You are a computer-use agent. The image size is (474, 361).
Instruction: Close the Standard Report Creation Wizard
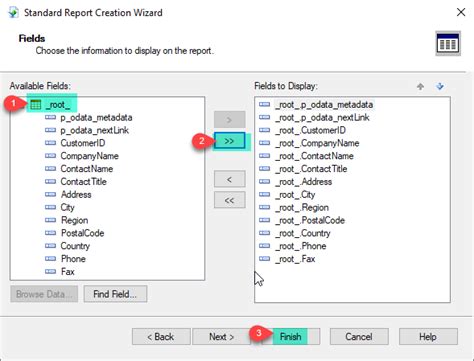point(461,12)
